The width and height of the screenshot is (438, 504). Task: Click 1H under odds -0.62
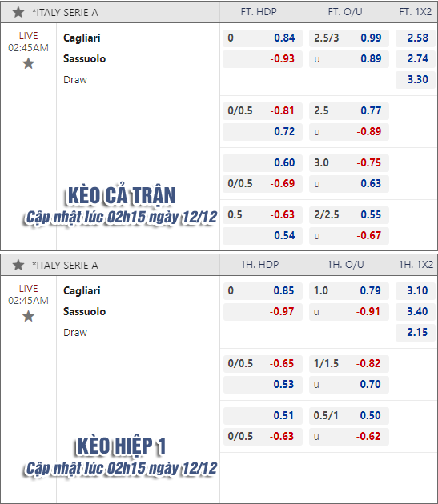[x=349, y=437]
